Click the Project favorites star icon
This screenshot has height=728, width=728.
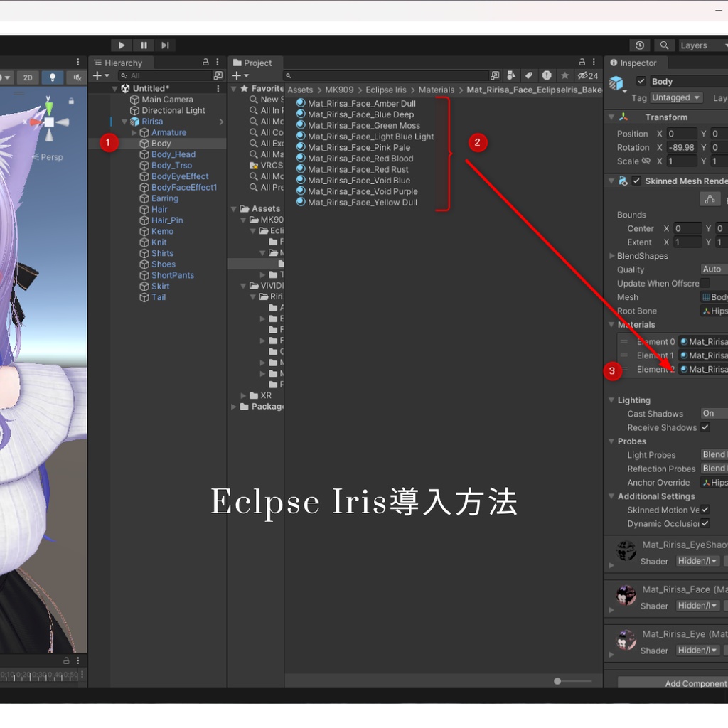564,75
